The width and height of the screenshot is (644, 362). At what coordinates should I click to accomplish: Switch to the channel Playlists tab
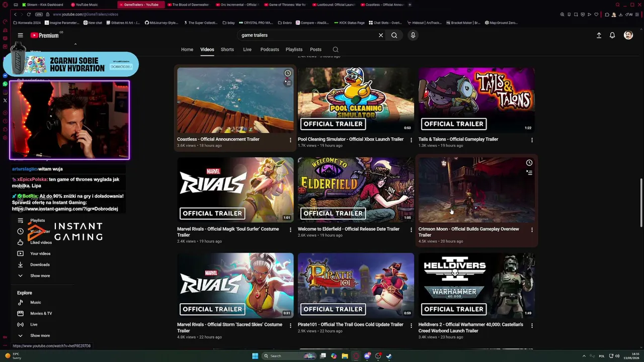[294, 49]
